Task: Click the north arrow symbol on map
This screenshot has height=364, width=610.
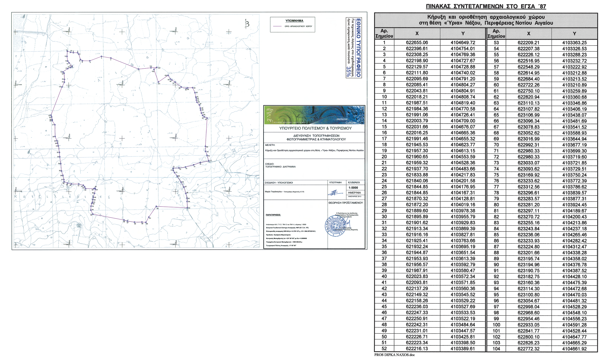Action: (247, 23)
